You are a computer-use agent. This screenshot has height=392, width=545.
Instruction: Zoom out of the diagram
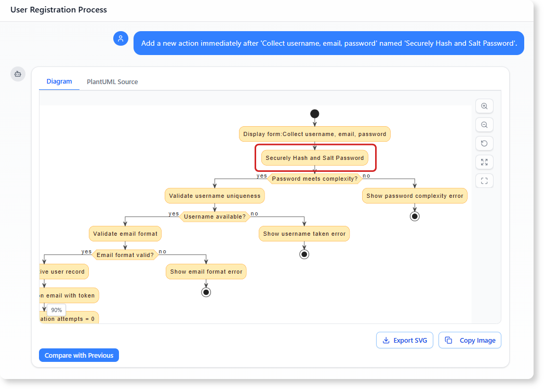pos(484,125)
